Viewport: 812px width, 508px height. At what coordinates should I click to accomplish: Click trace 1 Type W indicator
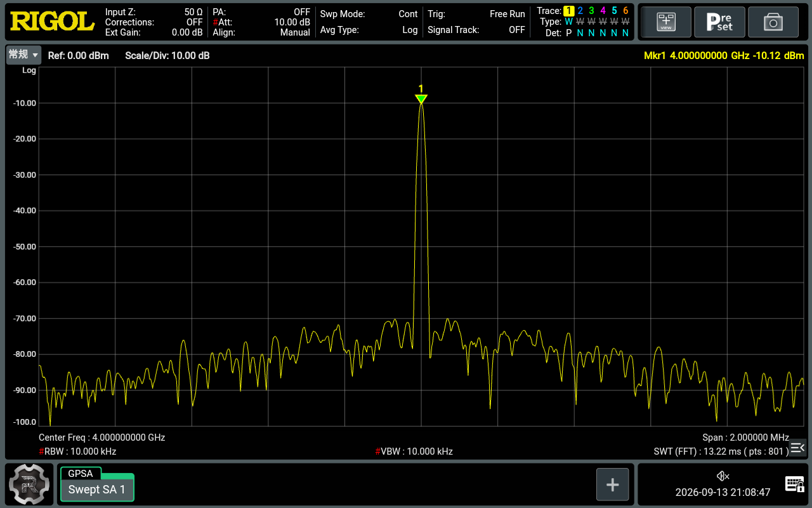pyautogui.click(x=568, y=22)
